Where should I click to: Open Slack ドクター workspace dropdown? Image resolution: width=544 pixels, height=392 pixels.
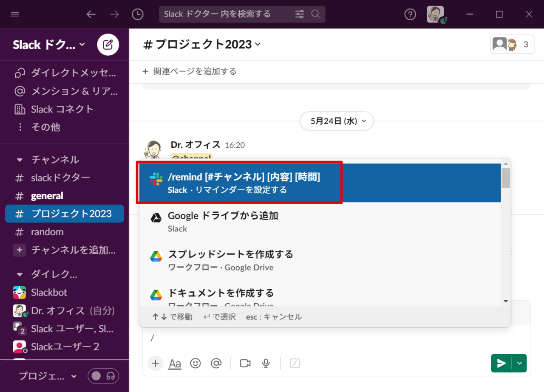point(48,44)
